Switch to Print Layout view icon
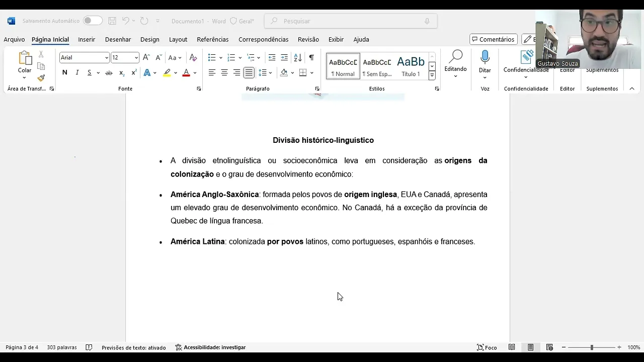 point(531,347)
